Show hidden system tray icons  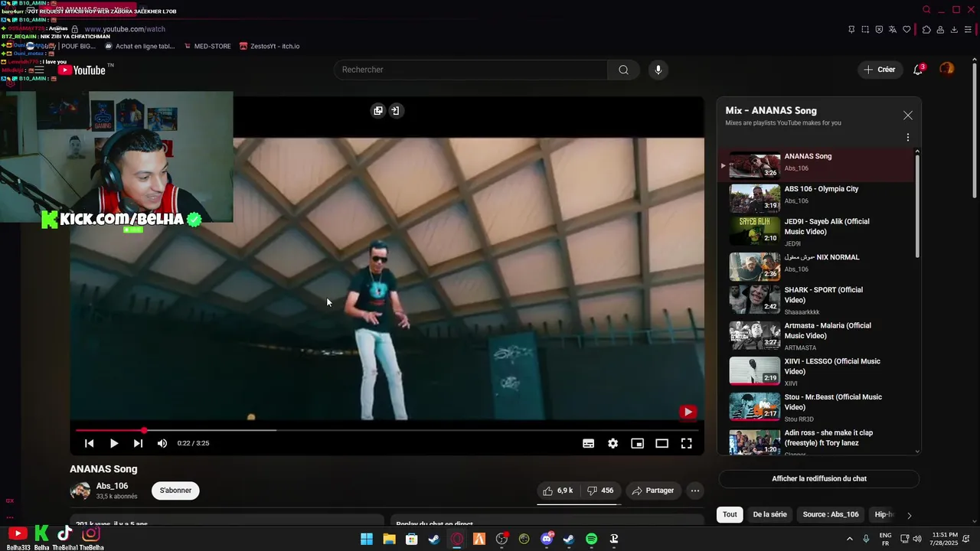coord(849,539)
